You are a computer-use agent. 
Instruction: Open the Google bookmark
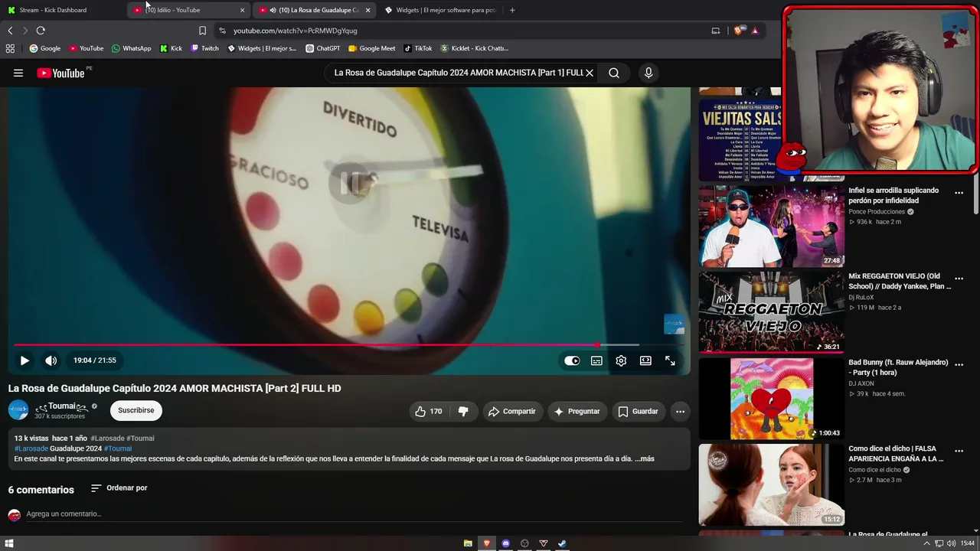[45, 48]
